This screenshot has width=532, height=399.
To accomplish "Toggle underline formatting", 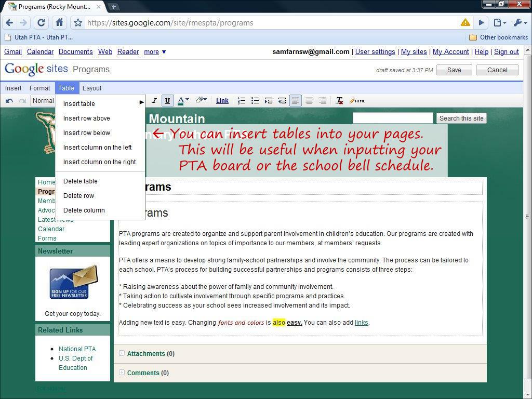I will 167,100.
